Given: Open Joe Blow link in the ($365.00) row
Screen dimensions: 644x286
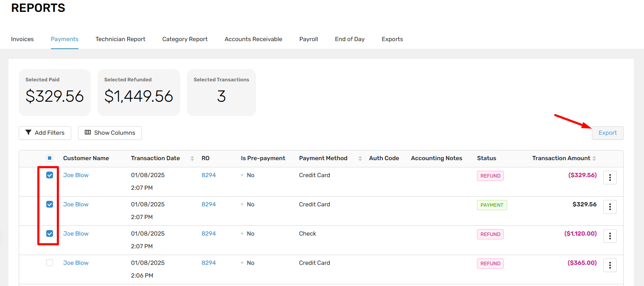Looking at the screenshot, I should (x=76, y=263).
